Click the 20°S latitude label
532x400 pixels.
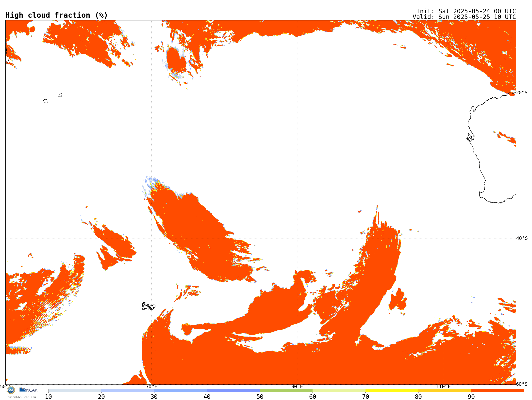pyautogui.click(x=522, y=93)
